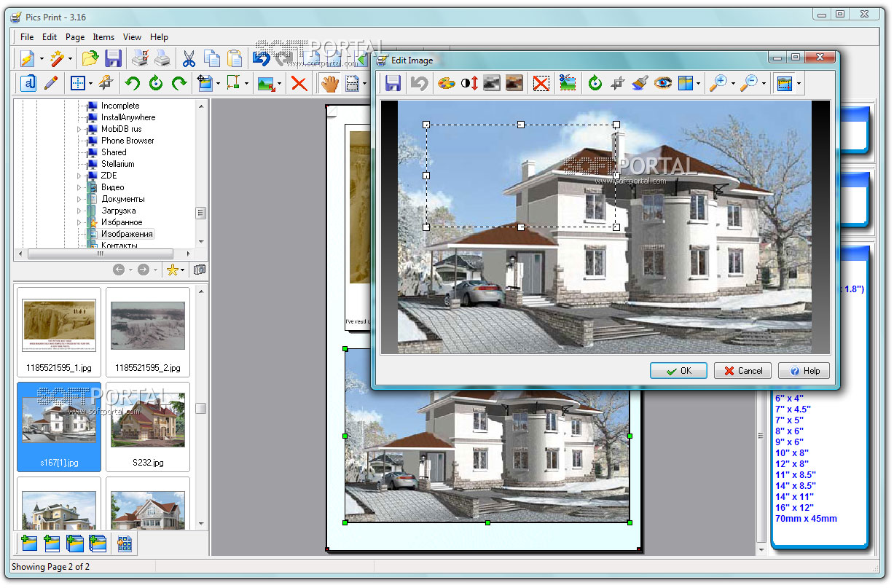Open dropdown beside zoom in magnifier

tap(732, 83)
